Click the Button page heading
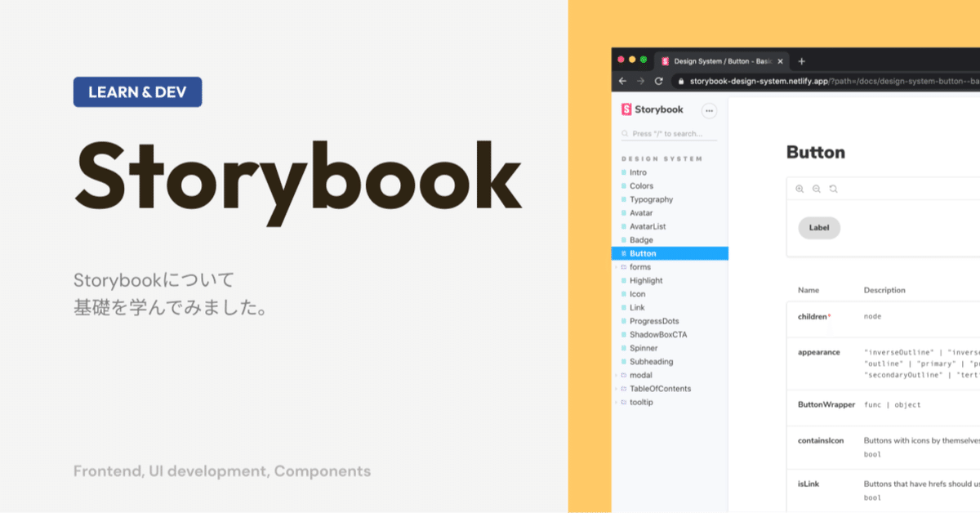Image resolution: width=980 pixels, height=513 pixels. 816,153
